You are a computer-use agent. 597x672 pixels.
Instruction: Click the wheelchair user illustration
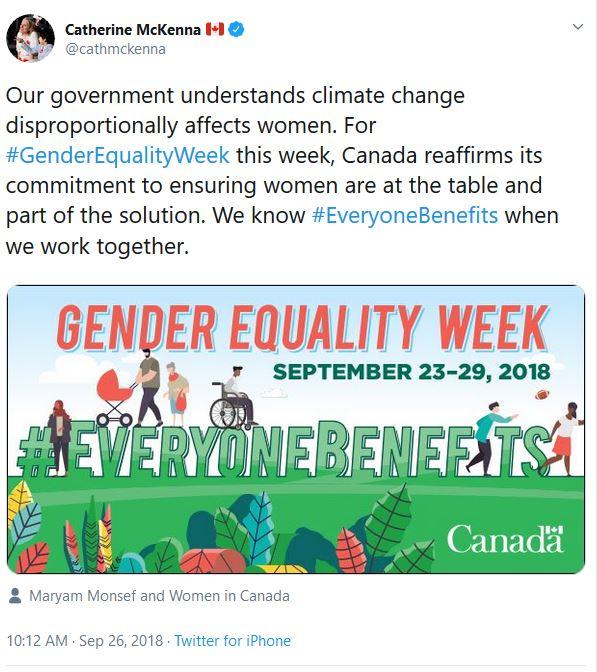[x=232, y=399]
